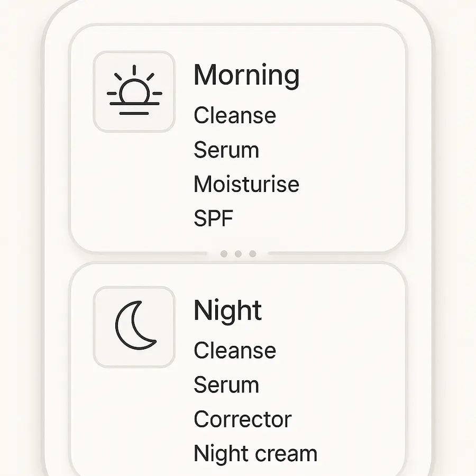
Task: Click the Corrector step label
Action: click(242, 419)
